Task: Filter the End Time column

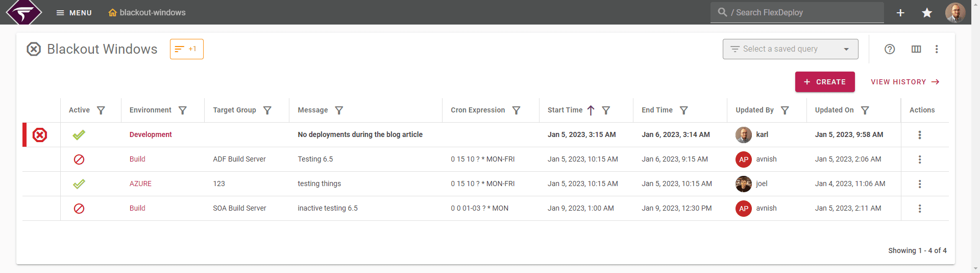Action: tap(684, 110)
